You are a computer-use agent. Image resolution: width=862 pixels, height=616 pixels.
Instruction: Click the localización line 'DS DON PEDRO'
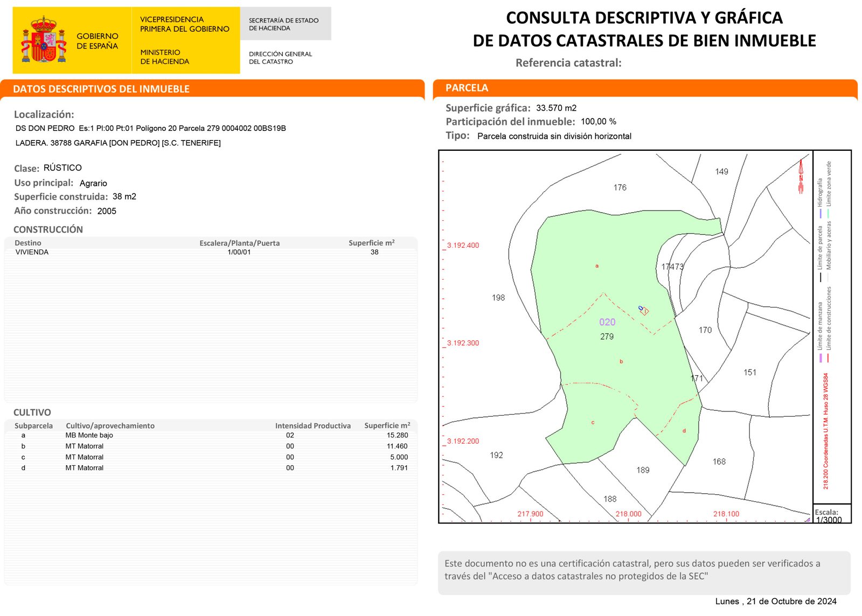coord(151,128)
